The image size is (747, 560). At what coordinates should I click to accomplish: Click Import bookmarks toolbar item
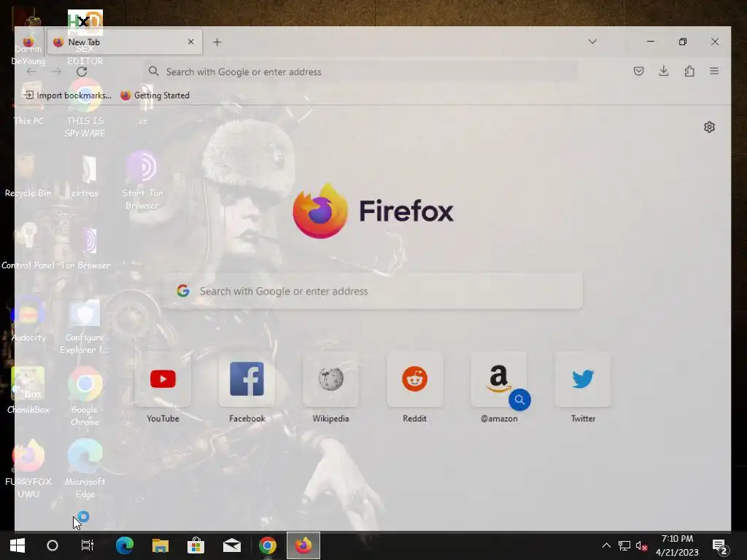[x=67, y=96]
